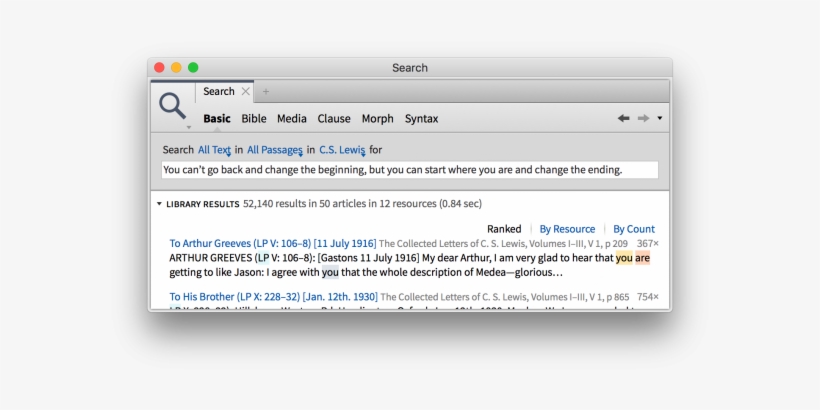Click the 754× hit count

pyautogui.click(x=647, y=297)
